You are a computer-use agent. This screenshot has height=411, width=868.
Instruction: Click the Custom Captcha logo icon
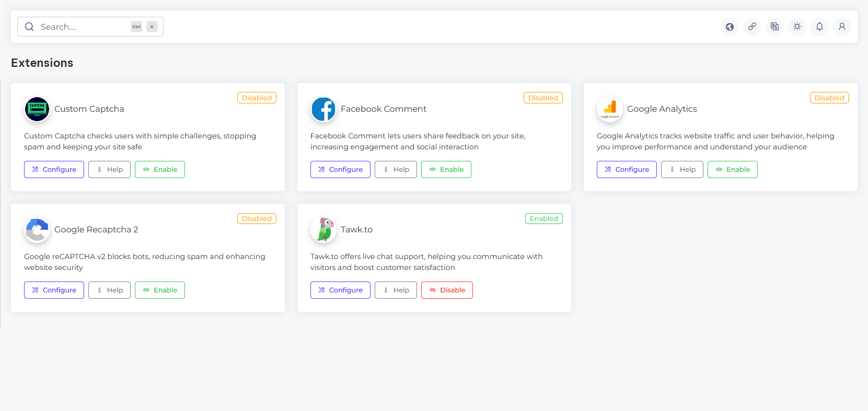point(37,109)
